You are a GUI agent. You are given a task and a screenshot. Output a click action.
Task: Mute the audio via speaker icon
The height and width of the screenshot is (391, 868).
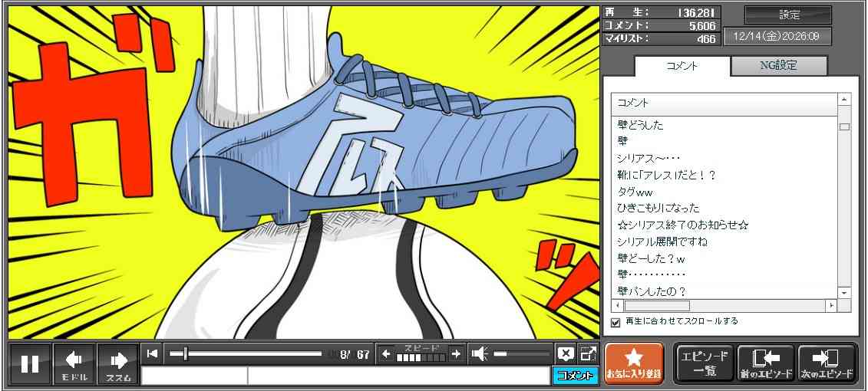480,353
